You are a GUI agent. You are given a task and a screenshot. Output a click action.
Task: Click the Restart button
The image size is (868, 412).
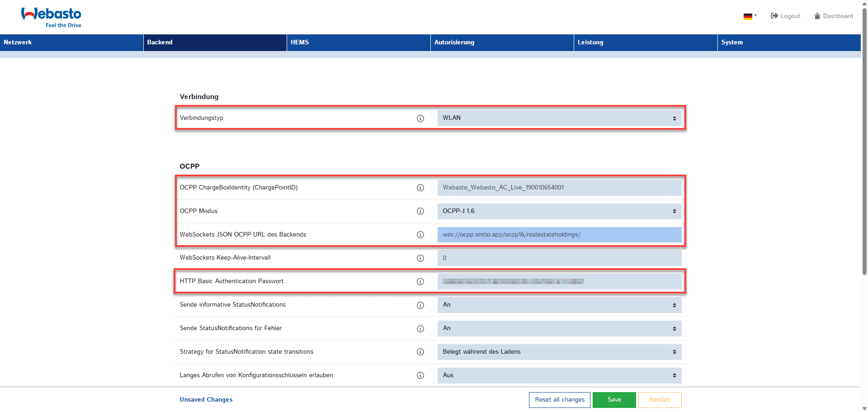point(660,400)
